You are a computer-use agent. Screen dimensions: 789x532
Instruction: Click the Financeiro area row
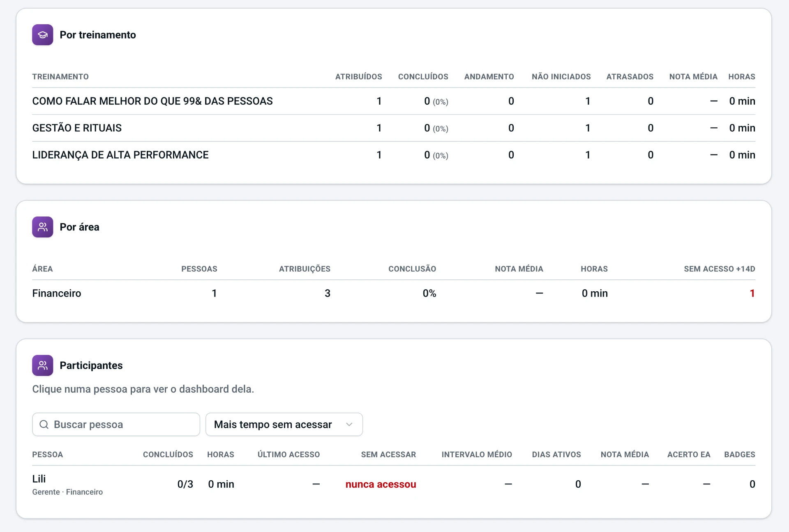click(394, 293)
